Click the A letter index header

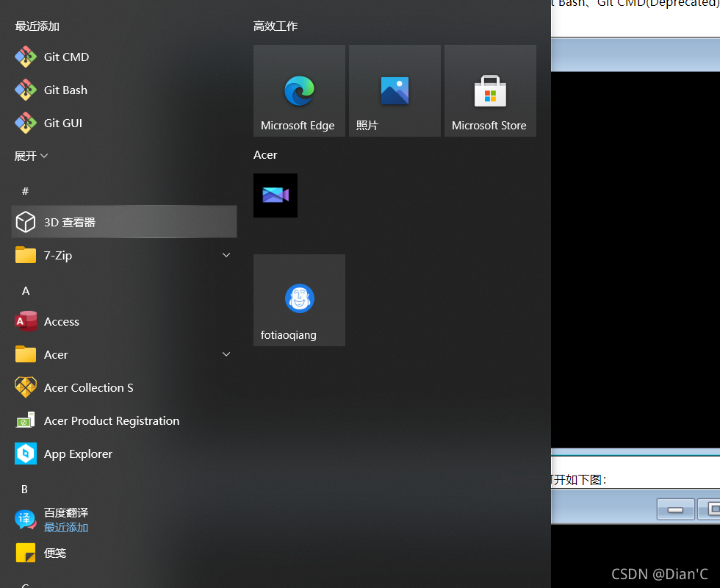pyautogui.click(x=26, y=291)
